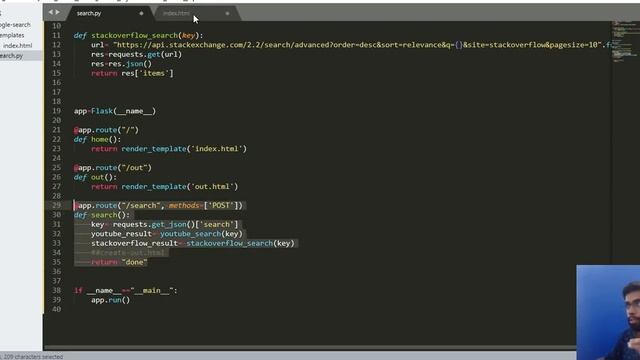Click the '/out' route decorator
This screenshot has height=360, width=640.
[x=113, y=168]
